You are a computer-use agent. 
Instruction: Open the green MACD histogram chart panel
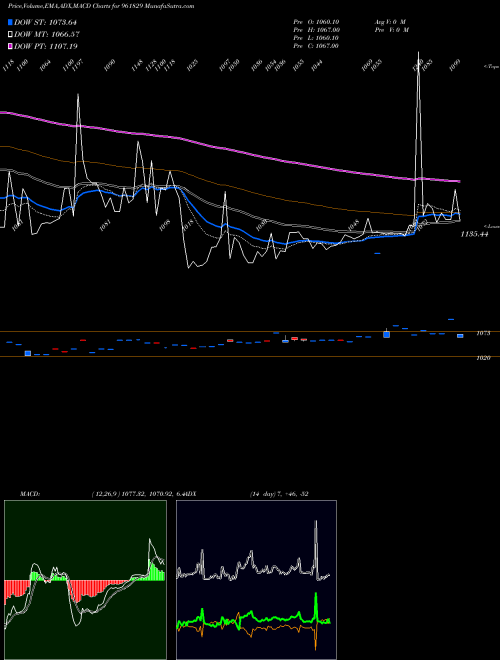[85, 580]
